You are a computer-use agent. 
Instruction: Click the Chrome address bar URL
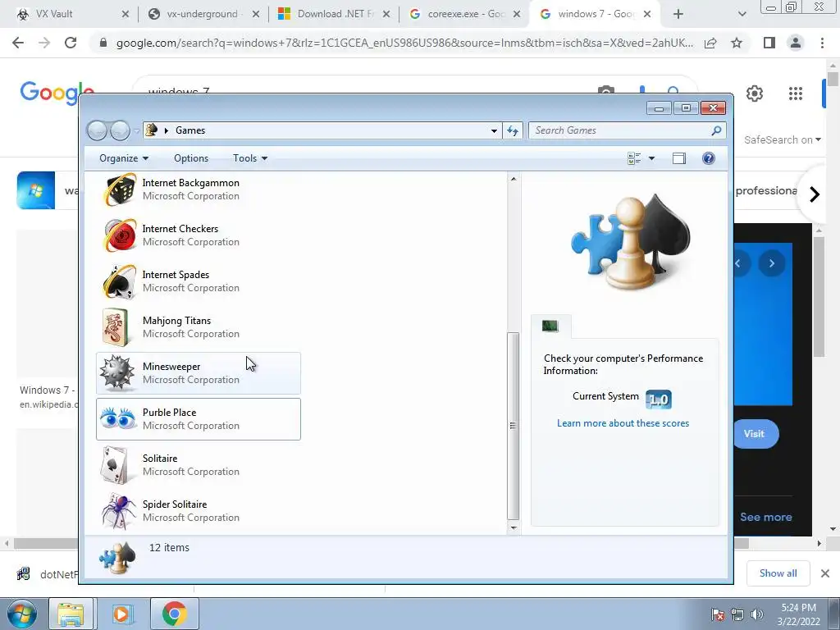404,43
